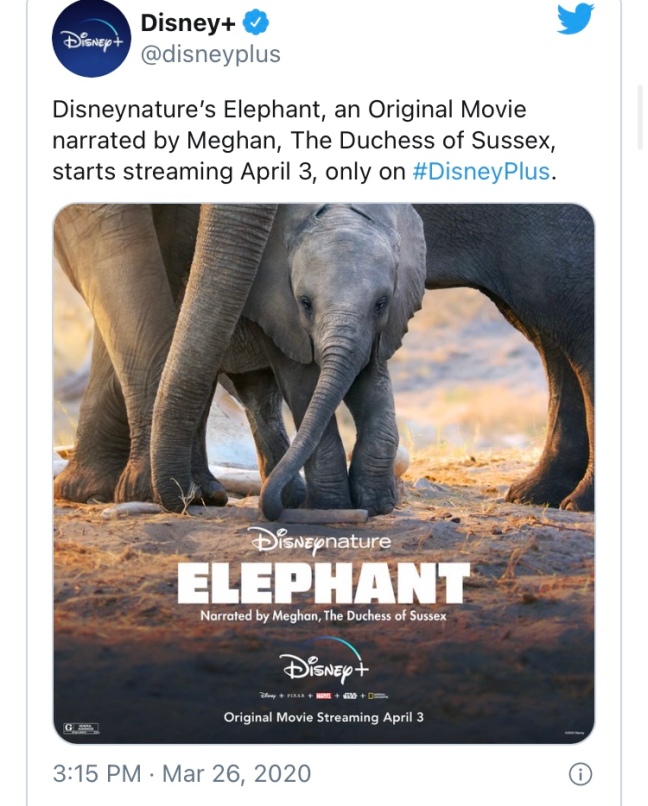
Task: Open the tweet info icon
Action: [x=580, y=774]
